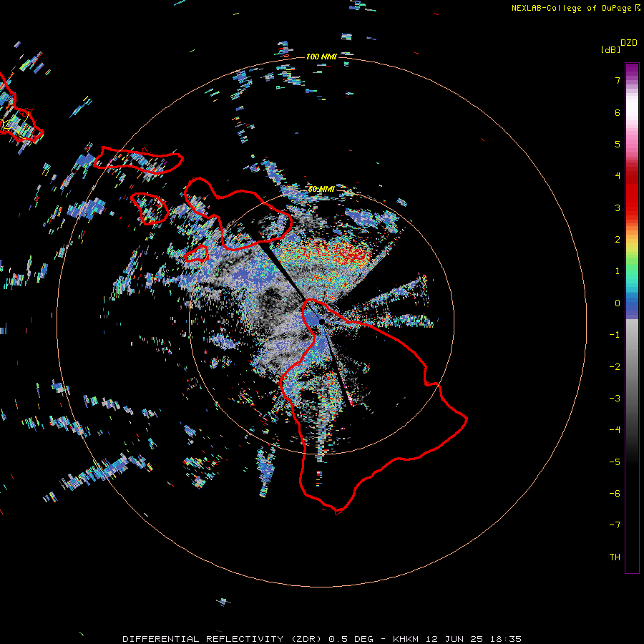644x644 pixels.
Task: Click the -3 value on color scale
Action: point(615,399)
